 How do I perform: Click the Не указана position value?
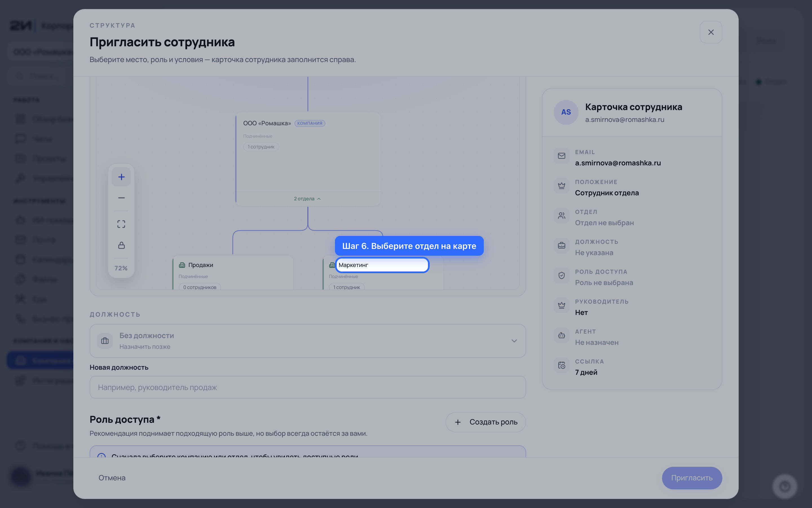(x=594, y=253)
